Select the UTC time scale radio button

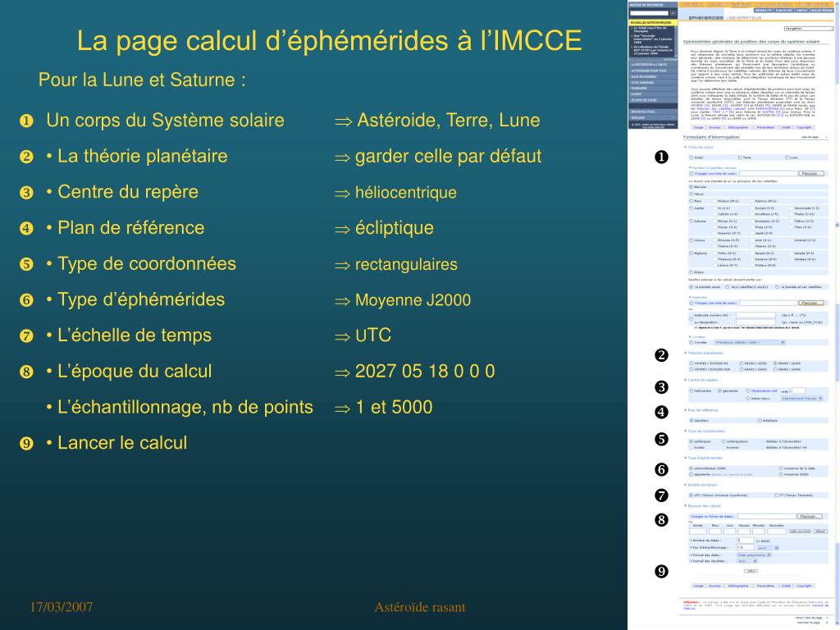691,495
